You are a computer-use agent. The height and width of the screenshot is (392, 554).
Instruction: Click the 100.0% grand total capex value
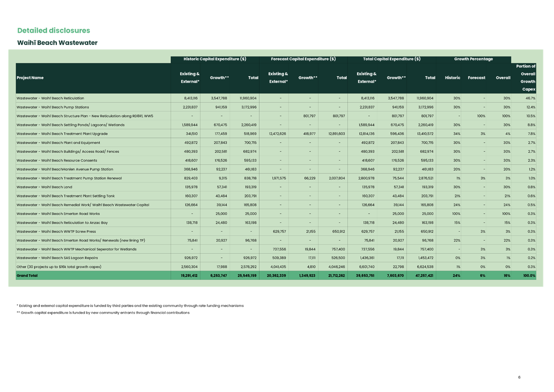tap(529, 275)
